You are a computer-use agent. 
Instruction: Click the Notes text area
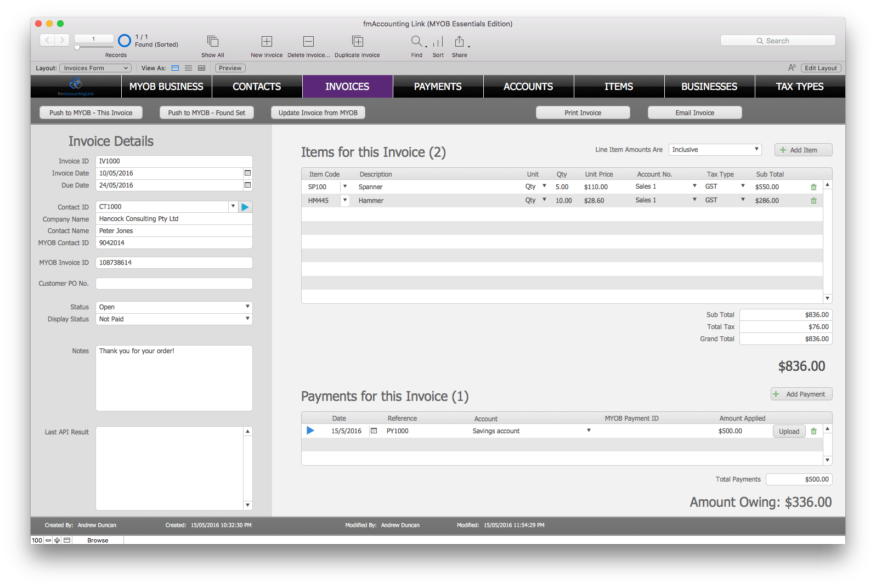pos(174,378)
